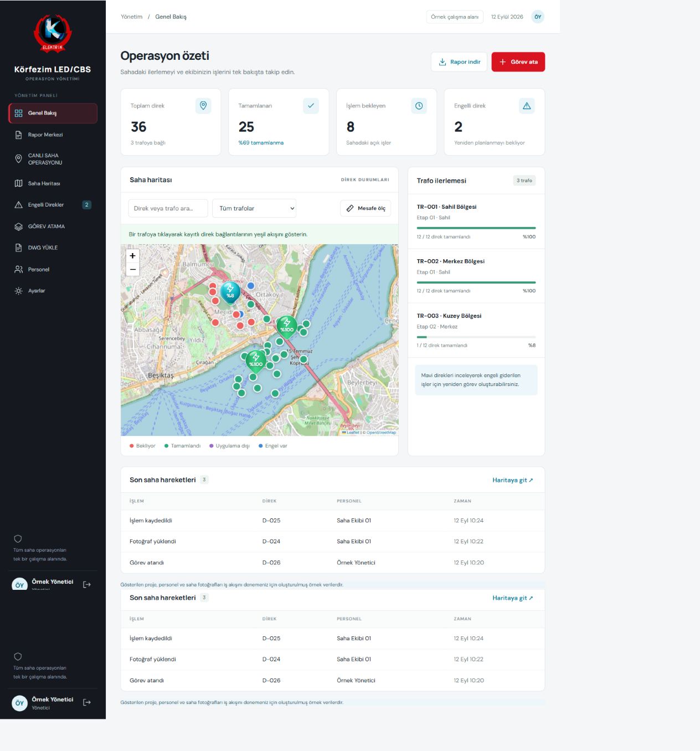Viewport: 700px width, 751px height.
Task: Click the %69 tamamlanma text
Action: pos(261,143)
